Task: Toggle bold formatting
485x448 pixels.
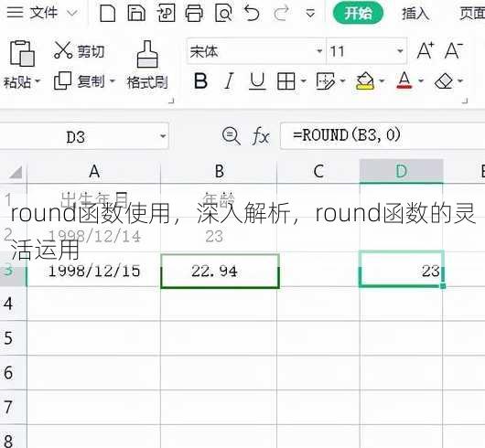Action: (x=200, y=81)
